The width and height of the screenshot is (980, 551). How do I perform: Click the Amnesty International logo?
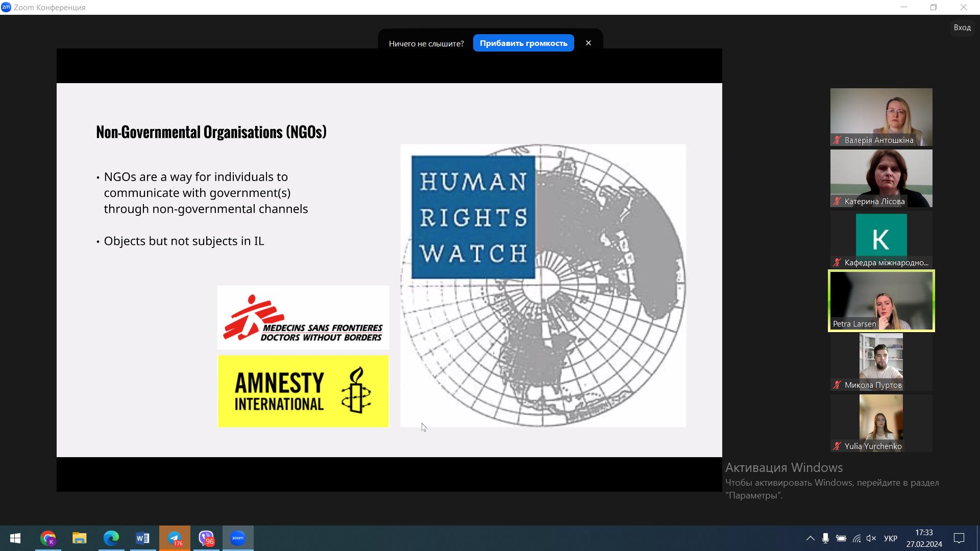pos(303,391)
